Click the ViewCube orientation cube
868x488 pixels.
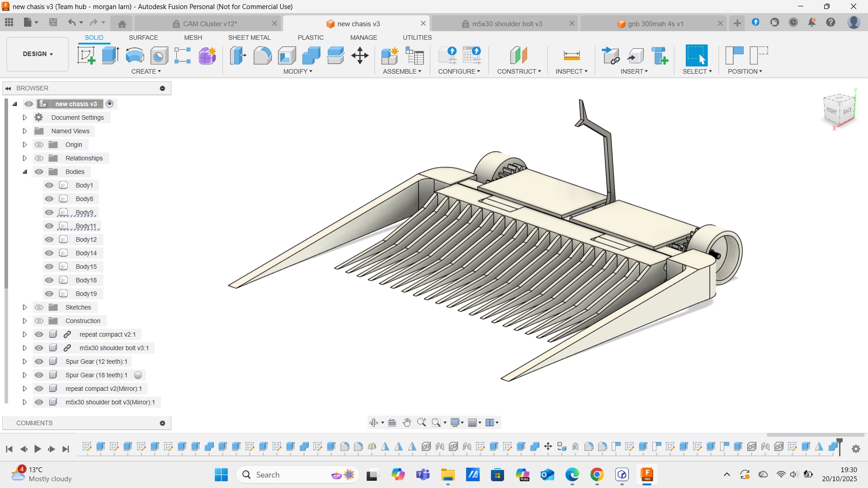pyautogui.click(x=839, y=110)
